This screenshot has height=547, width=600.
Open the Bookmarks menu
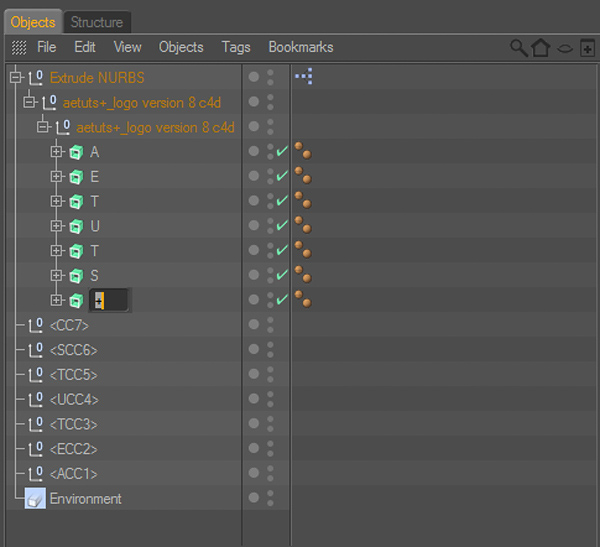pyautogui.click(x=301, y=47)
